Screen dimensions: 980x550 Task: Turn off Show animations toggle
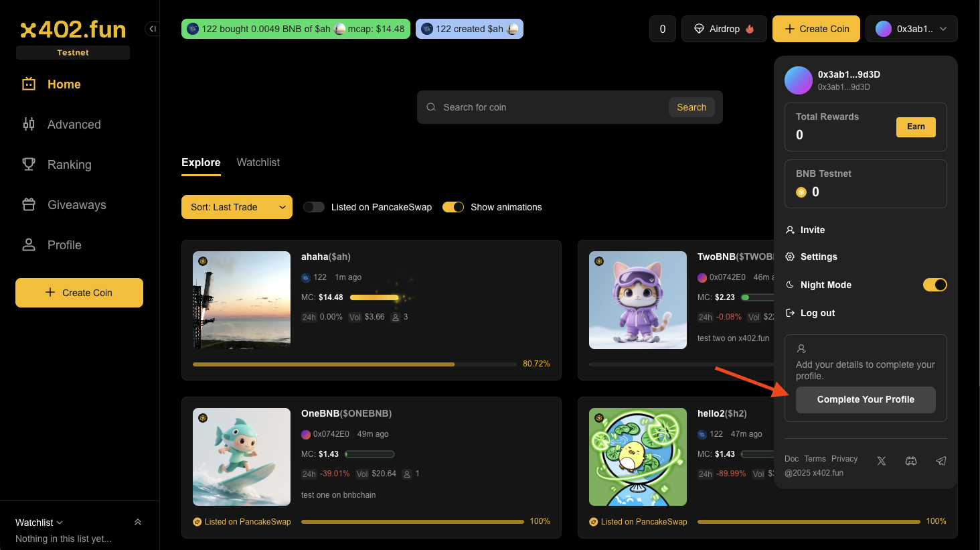(453, 207)
